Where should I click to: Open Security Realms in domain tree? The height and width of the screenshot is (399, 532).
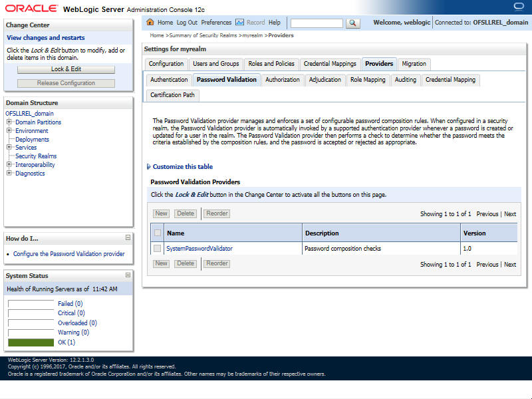point(36,156)
